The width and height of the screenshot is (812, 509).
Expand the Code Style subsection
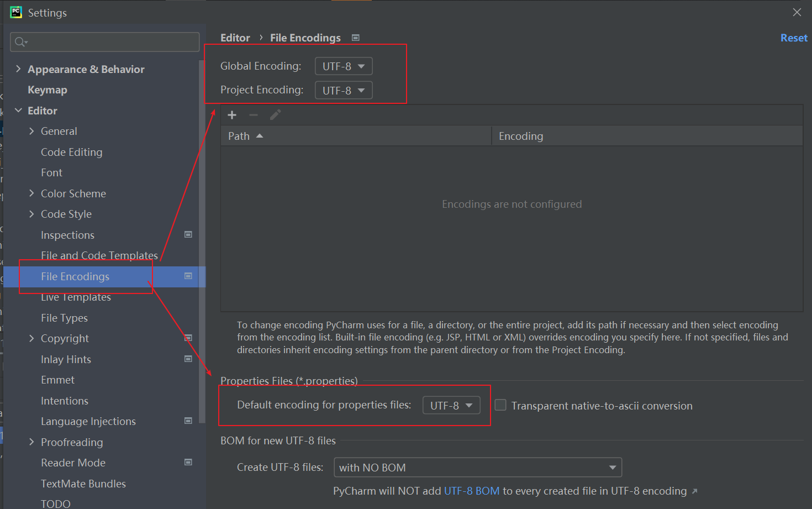[x=31, y=214]
